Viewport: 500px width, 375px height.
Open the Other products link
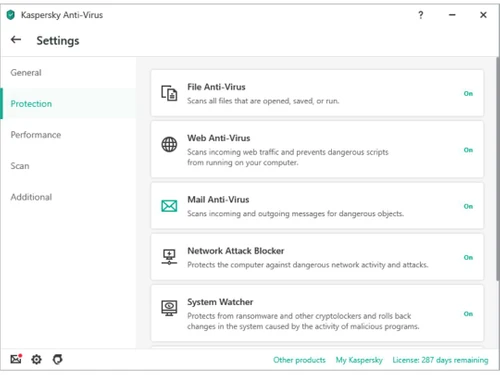tap(299, 360)
